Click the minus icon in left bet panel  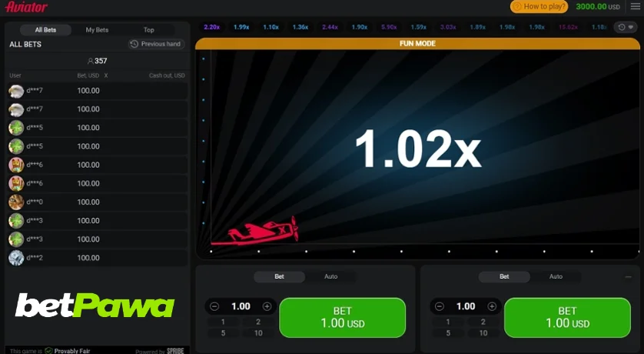pyautogui.click(x=215, y=306)
